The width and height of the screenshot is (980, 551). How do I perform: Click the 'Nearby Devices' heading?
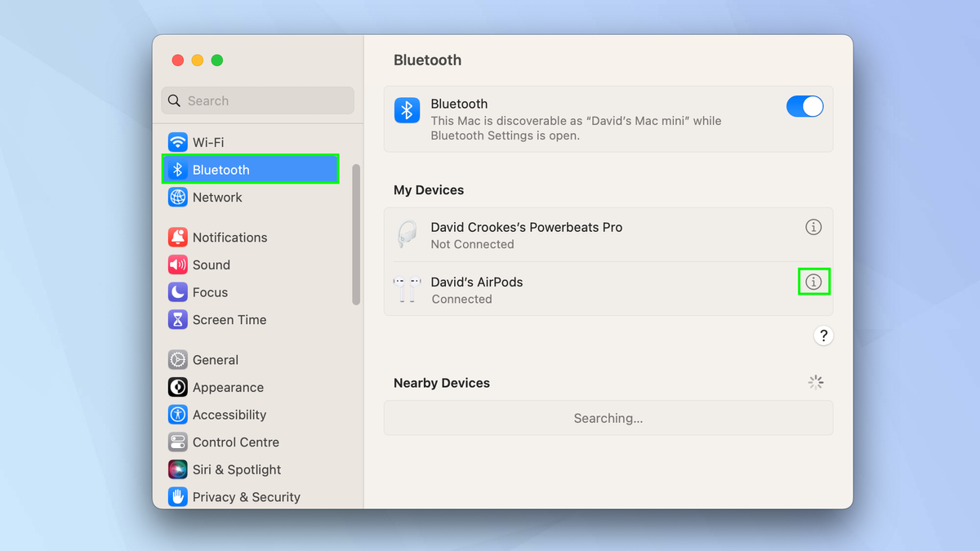tap(442, 383)
